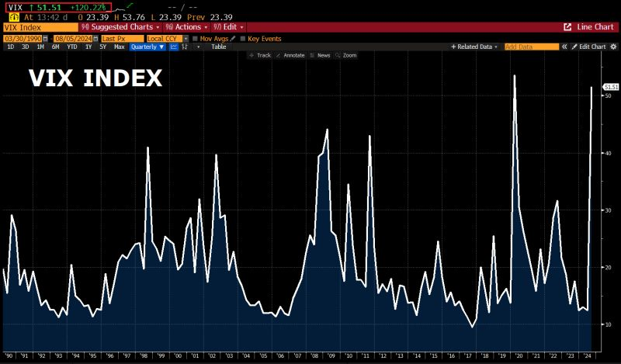Screen dimensions: 621x364
Task: Collapse panel with double chevron icon
Action: 565,47
